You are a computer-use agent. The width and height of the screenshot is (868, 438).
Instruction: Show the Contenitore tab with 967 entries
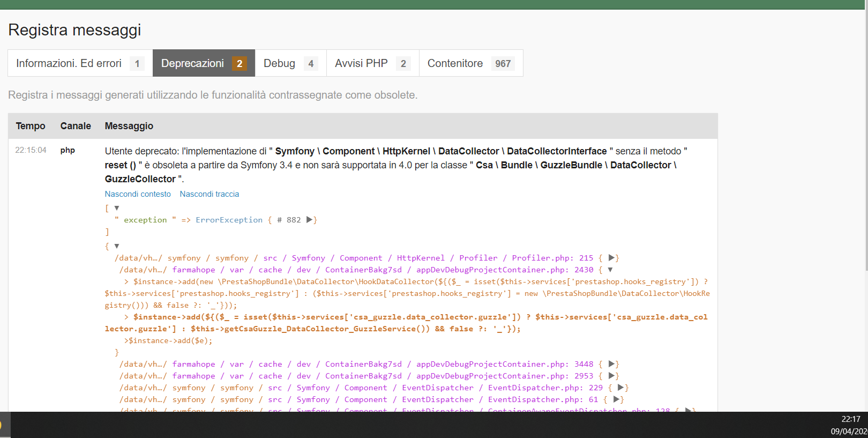(x=471, y=63)
